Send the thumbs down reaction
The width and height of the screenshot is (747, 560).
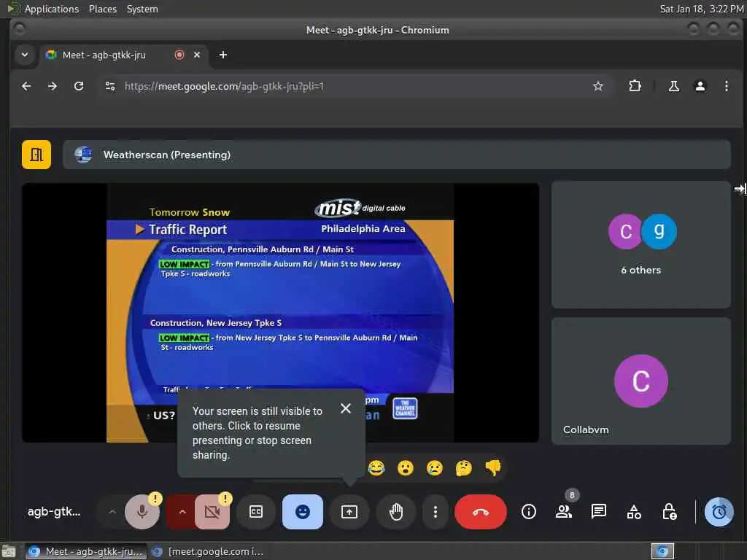tap(493, 468)
